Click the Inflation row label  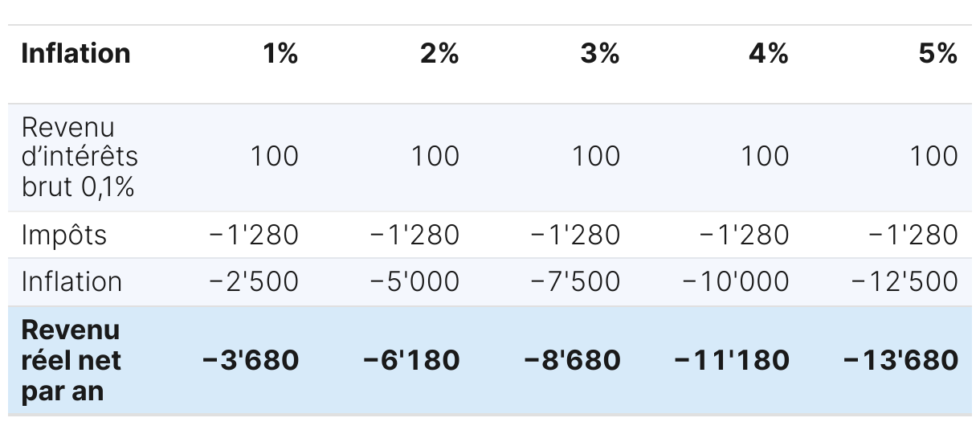[71, 282]
